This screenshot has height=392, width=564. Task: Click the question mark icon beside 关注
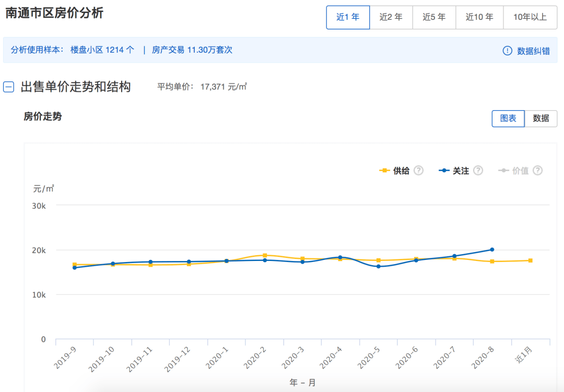coord(479,170)
